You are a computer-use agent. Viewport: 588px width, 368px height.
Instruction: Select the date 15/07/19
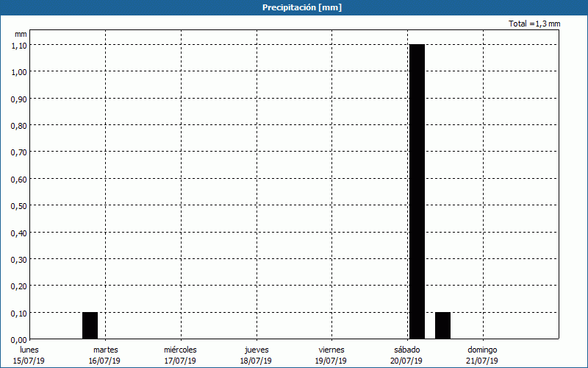point(29,361)
